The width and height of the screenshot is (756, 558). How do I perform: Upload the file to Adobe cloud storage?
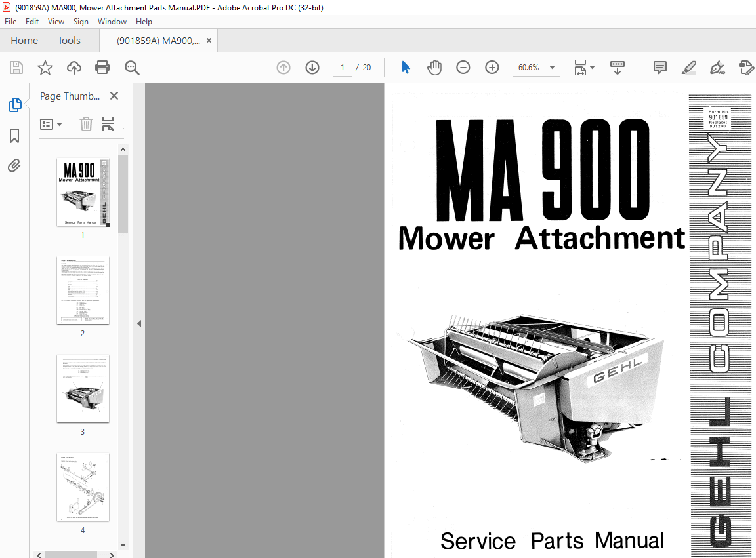click(x=73, y=68)
